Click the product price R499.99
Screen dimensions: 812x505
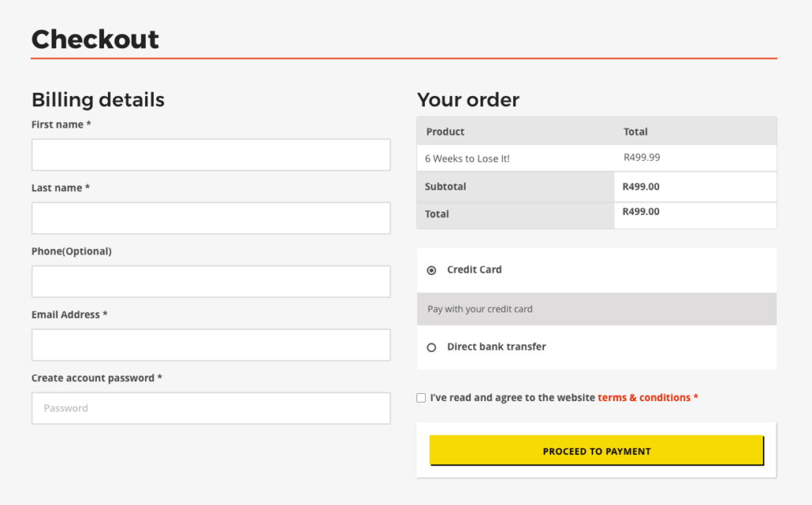[x=642, y=158]
